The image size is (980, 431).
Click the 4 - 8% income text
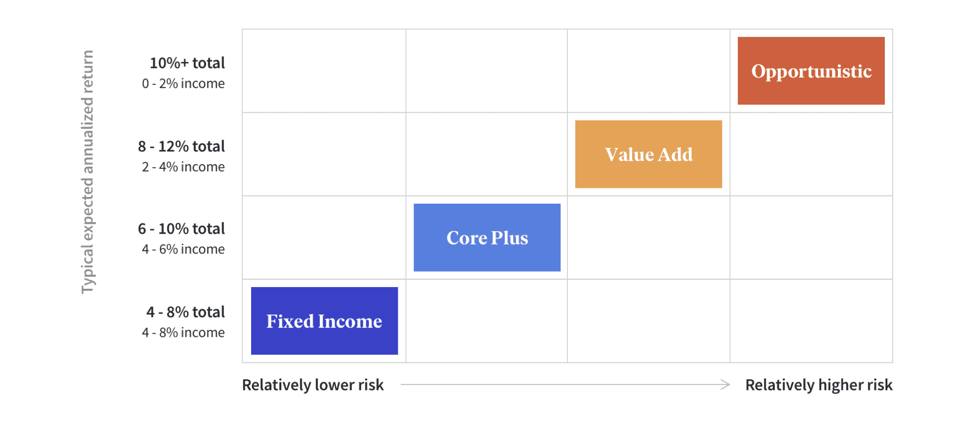[183, 333]
